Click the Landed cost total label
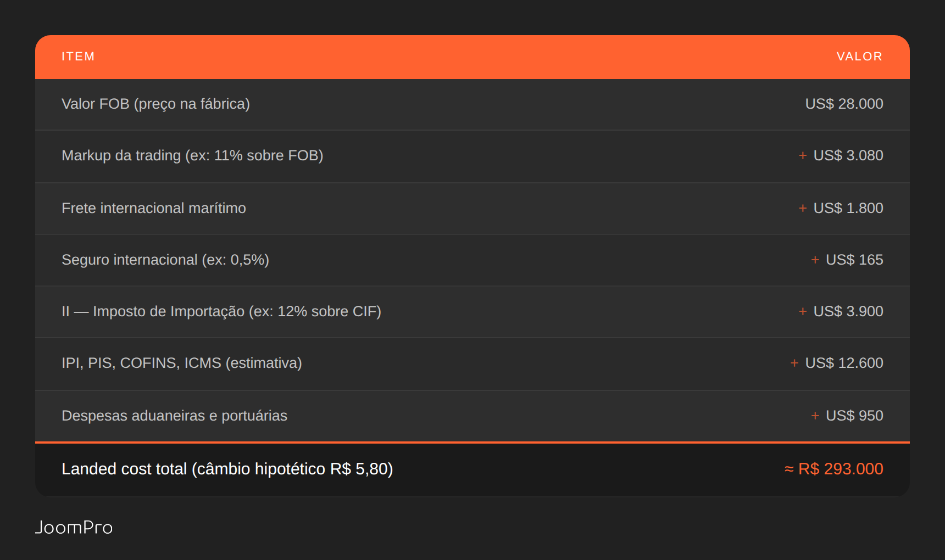 tap(227, 469)
